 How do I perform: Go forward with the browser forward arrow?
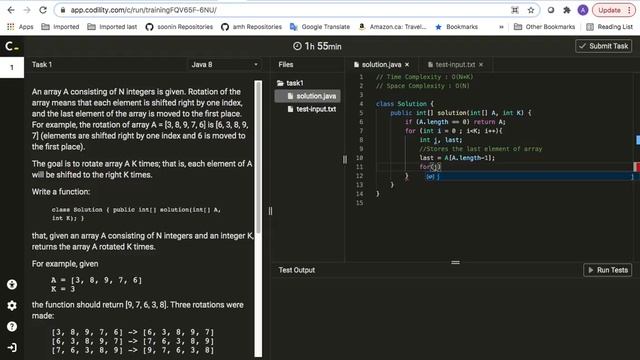pos(27,10)
